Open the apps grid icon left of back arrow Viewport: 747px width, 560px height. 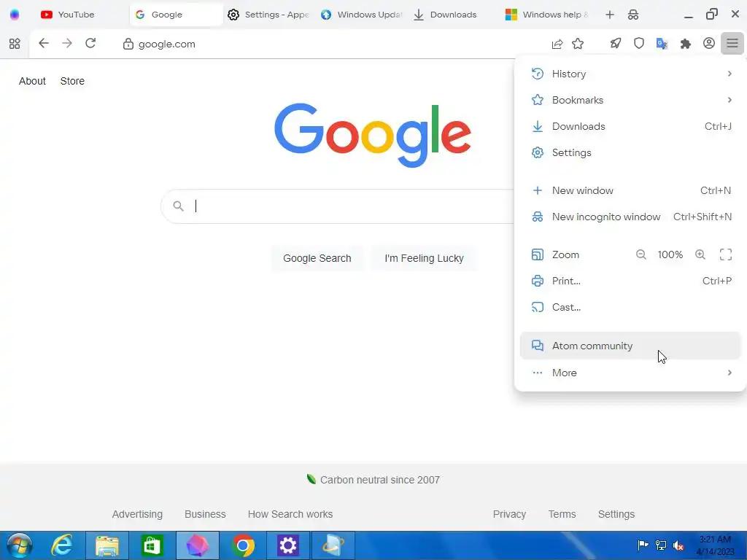pos(15,44)
